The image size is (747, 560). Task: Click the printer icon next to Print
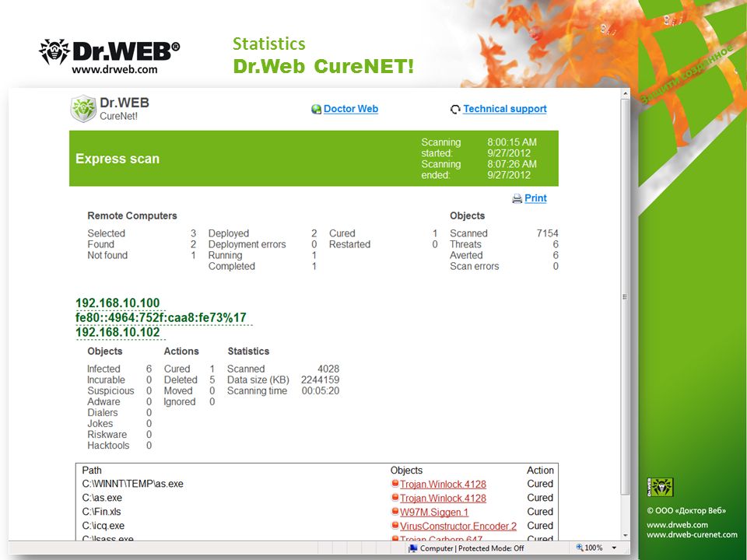point(517,198)
